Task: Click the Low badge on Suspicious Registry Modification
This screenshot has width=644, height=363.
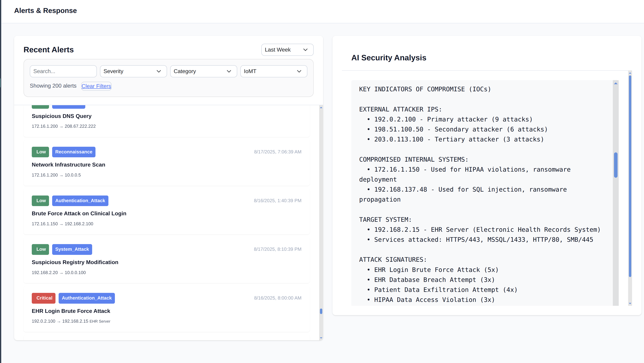Action: click(x=40, y=249)
